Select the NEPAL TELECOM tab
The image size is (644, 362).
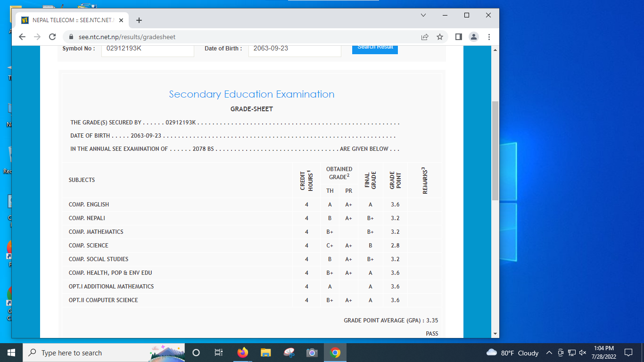[71, 20]
